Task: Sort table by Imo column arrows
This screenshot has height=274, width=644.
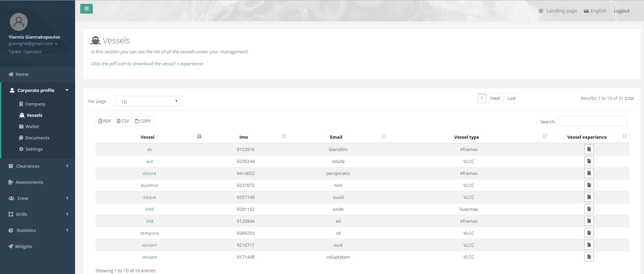Action: click(x=284, y=136)
